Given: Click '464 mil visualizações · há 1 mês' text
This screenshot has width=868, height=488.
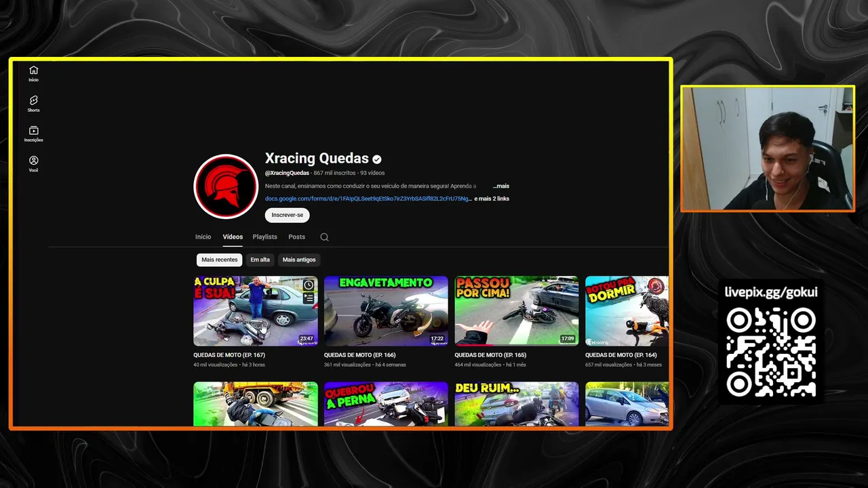Looking at the screenshot, I should pos(490,365).
